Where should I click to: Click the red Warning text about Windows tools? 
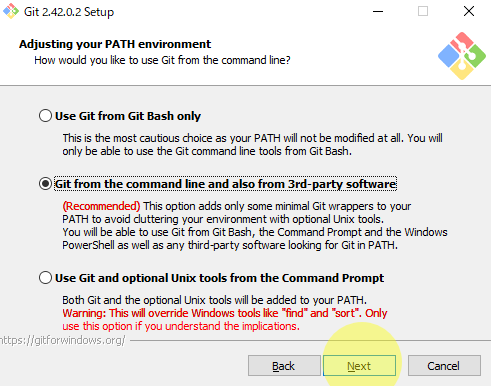click(x=225, y=319)
